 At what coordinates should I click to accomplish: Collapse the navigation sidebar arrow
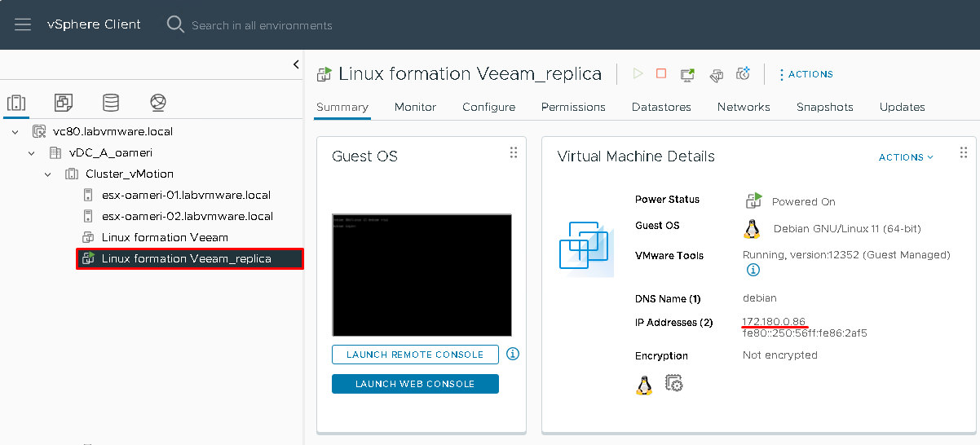296,64
